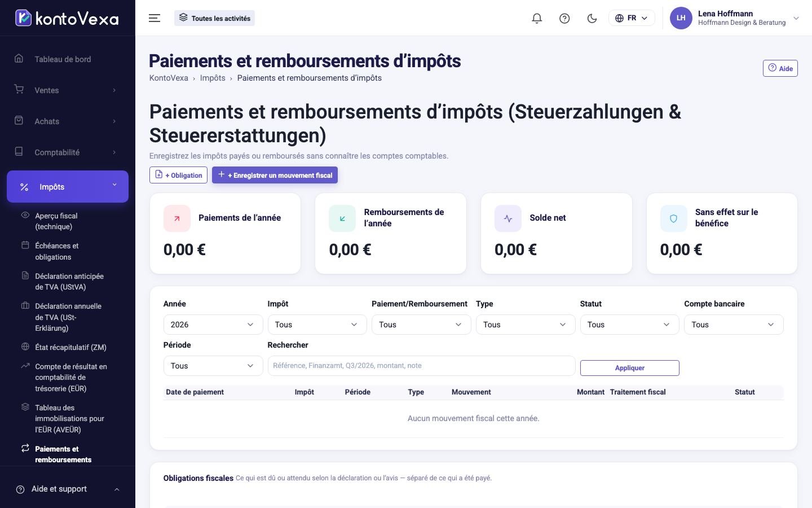Click the Paiements de l'année arrow icon

[x=177, y=218]
